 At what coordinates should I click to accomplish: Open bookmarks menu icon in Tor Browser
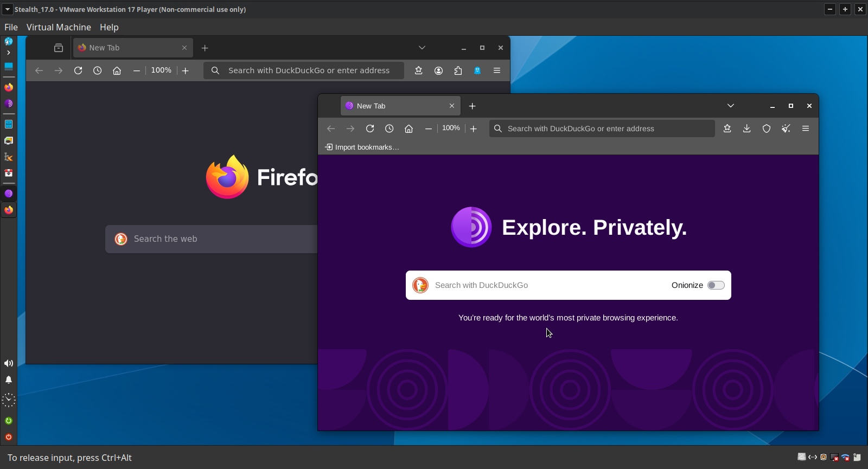click(727, 129)
